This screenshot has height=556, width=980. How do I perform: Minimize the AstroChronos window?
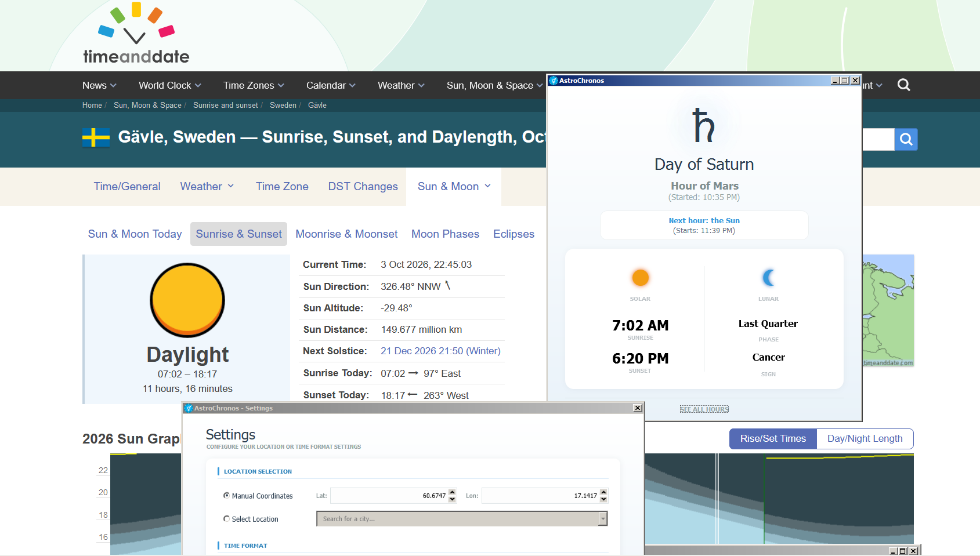point(835,81)
